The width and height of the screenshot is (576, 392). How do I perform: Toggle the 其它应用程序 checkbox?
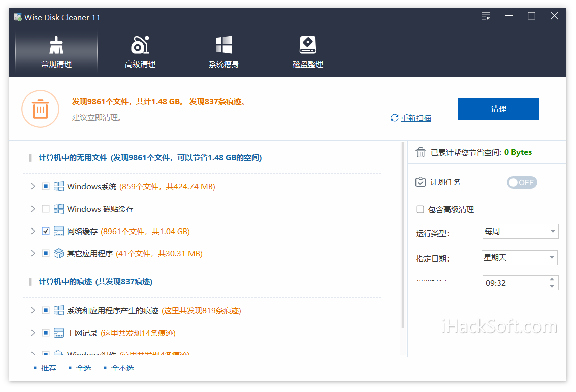point(46,253)
